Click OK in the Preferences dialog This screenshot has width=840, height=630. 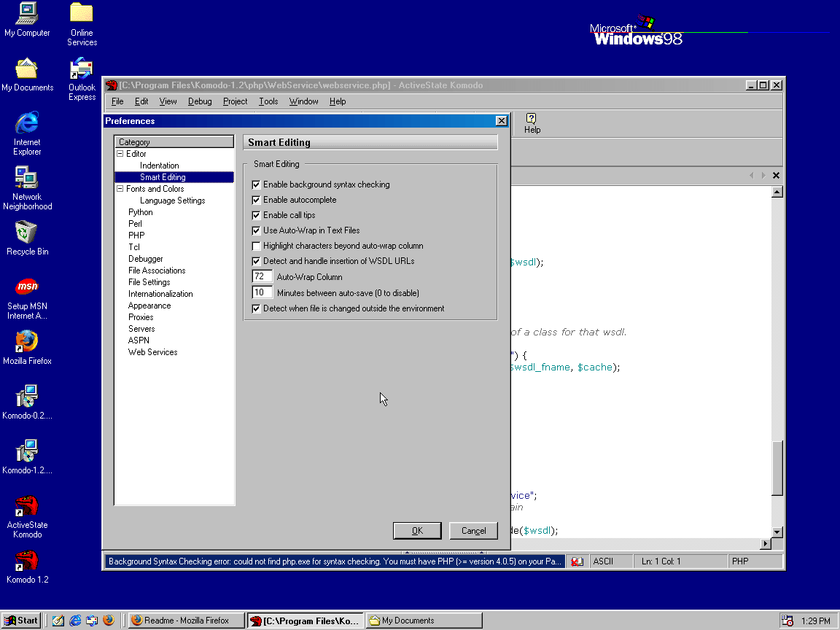coord(417,531)
